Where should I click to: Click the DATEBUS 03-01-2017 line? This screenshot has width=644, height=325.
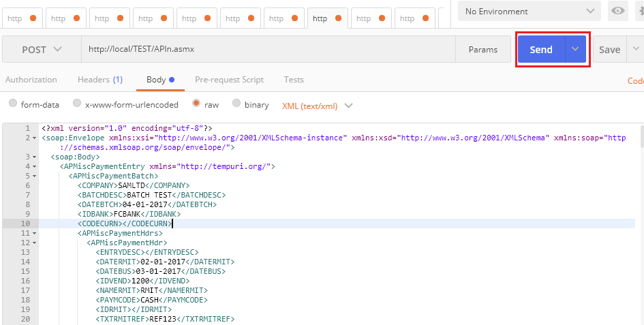click(x=161, y=271)
